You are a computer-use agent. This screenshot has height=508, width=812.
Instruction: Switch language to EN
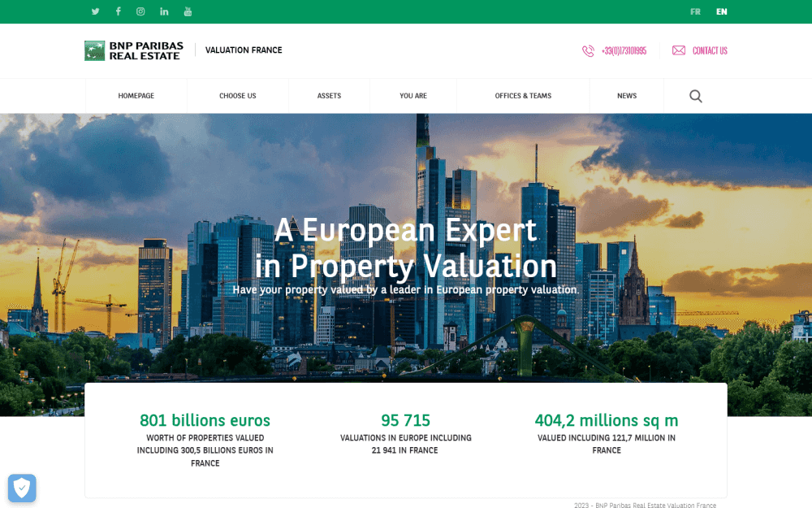[x=721, y=11]
